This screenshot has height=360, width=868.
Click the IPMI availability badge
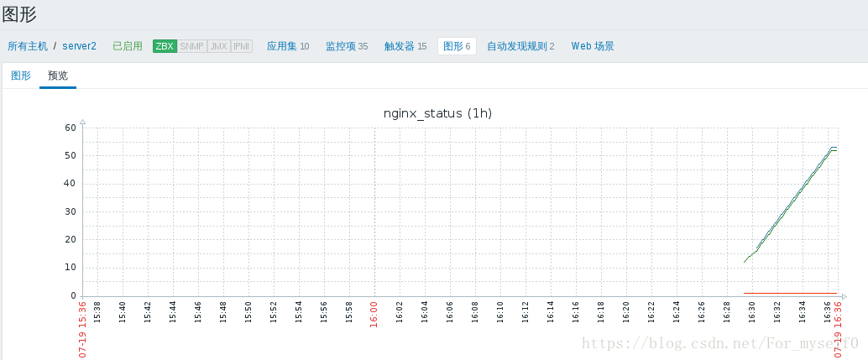coord(242,46)
